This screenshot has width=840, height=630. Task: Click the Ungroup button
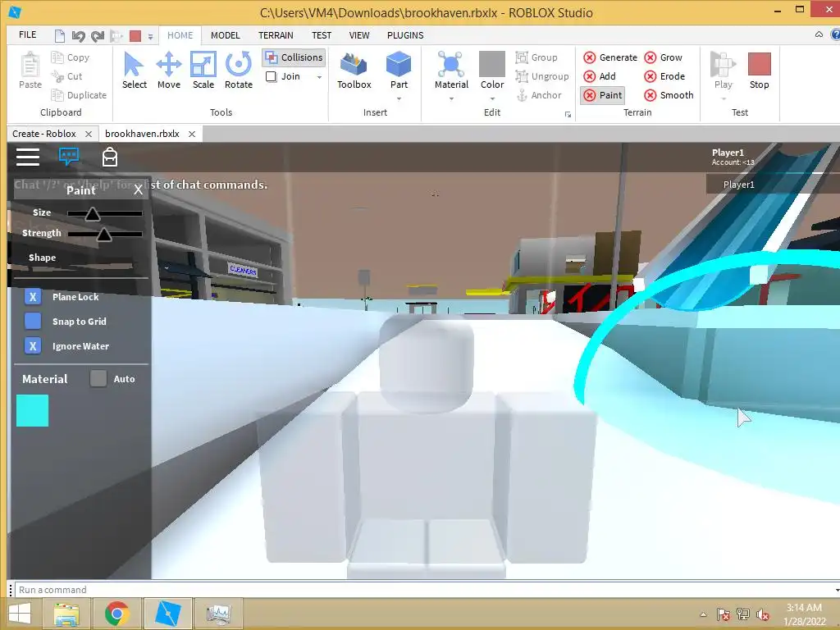tap(542, 76)
